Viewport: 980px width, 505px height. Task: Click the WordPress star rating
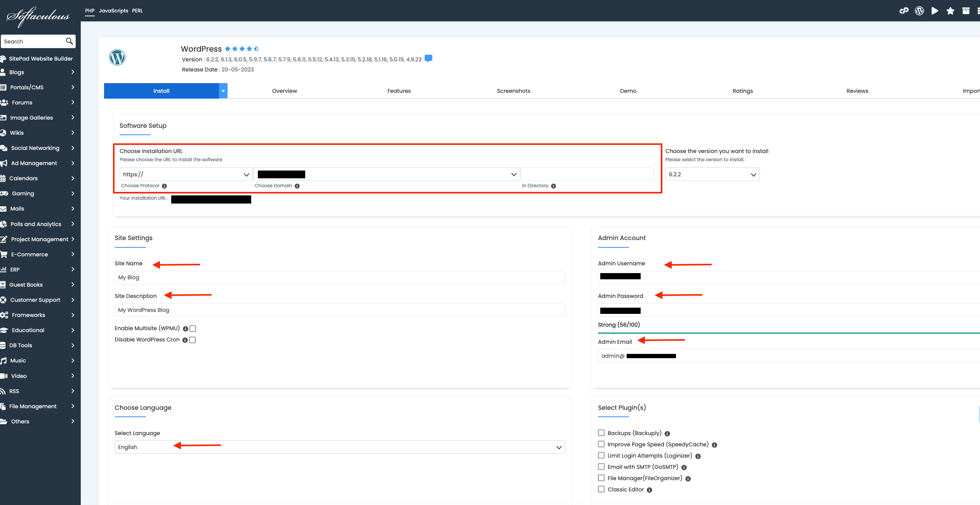242,49
